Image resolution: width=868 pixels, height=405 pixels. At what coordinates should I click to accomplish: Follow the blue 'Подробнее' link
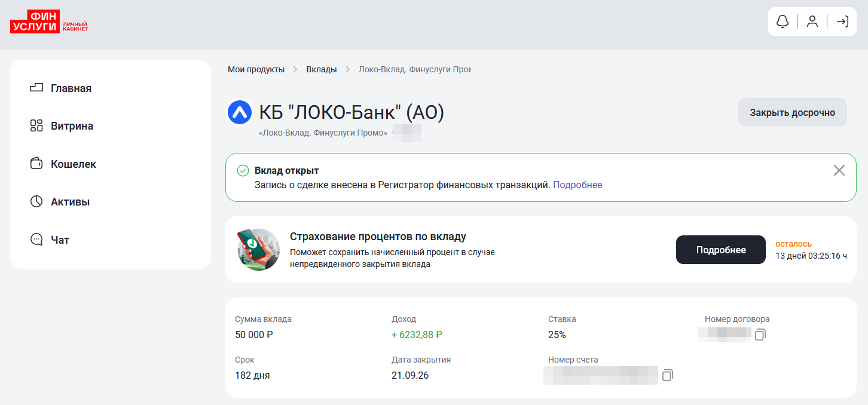pos(577,185)
